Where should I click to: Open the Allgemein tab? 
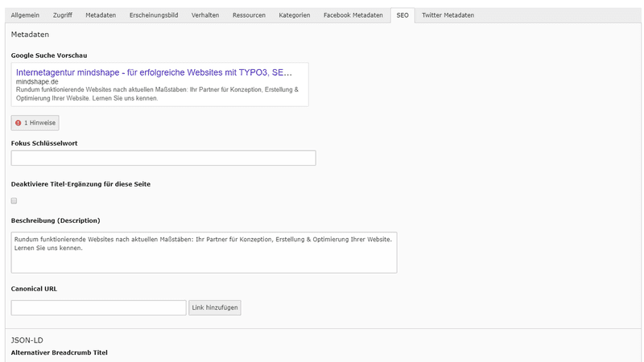pos(25,15)
